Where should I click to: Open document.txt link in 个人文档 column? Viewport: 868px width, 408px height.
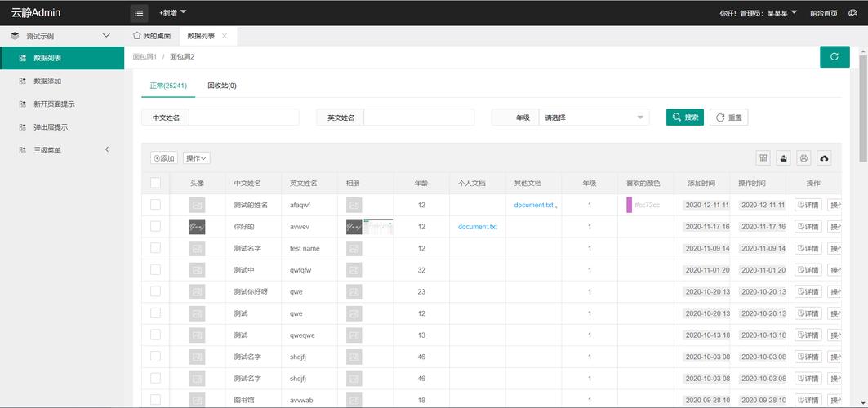pyautogui.click(x=477, y=227)
